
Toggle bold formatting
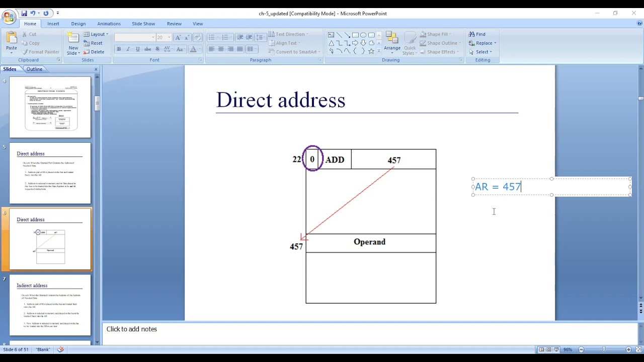pos(119,49)
